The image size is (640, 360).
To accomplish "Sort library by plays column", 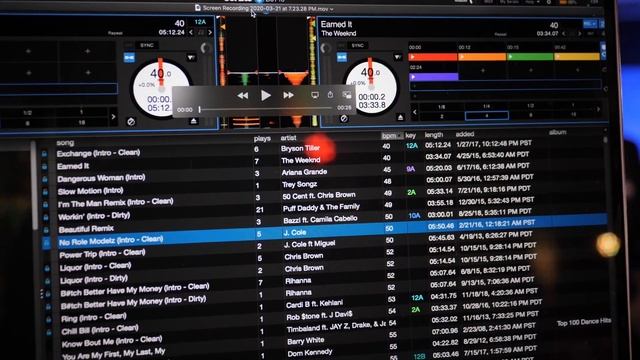I will (x=262, y=139).
